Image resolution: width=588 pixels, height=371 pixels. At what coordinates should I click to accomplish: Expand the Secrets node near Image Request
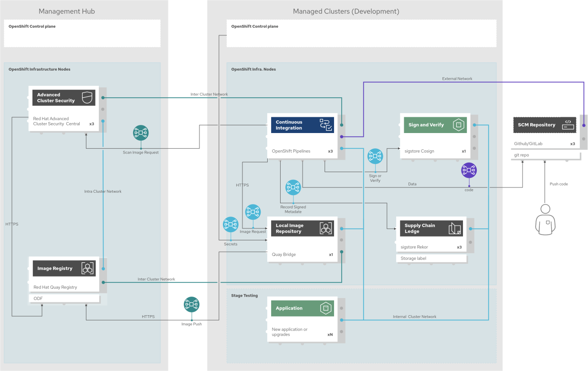[x=230, y=224]
